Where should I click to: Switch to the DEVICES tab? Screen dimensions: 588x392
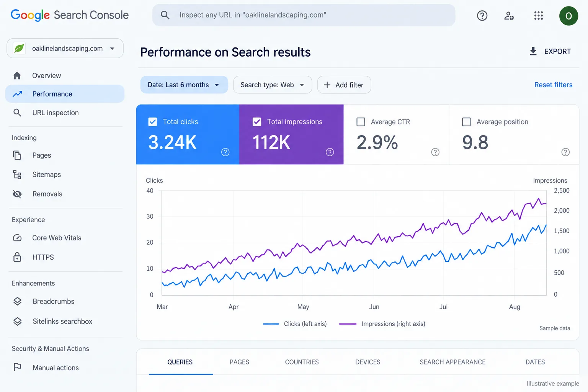(367, 362)
